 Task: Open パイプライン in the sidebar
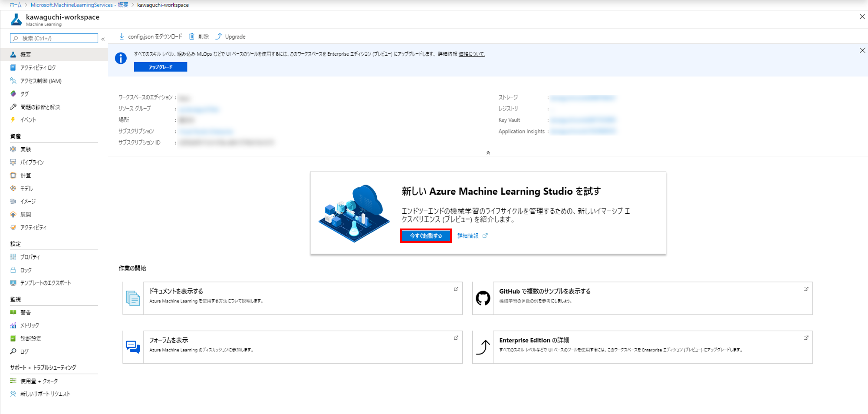click(32, 162)
